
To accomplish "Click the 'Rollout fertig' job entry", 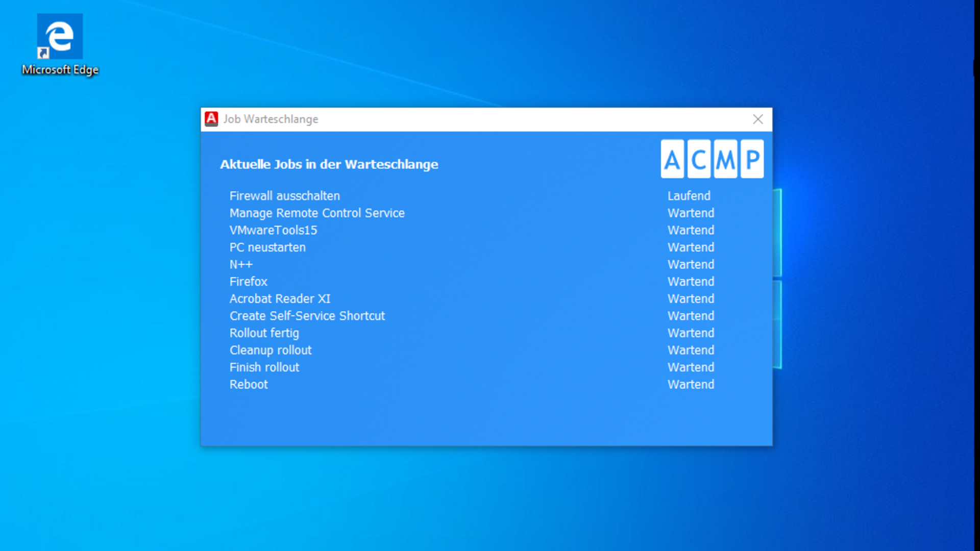I will (264, 333).
